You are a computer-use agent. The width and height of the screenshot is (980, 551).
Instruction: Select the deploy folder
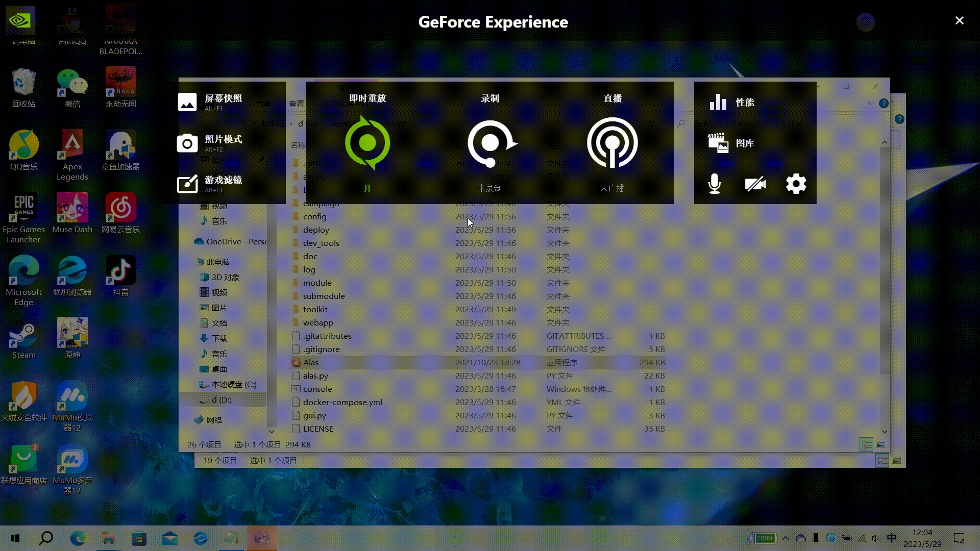[478, 230]
